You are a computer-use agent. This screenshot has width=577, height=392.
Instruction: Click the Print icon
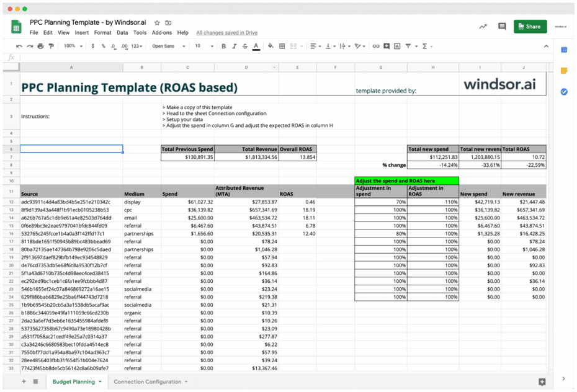(40, 46)
